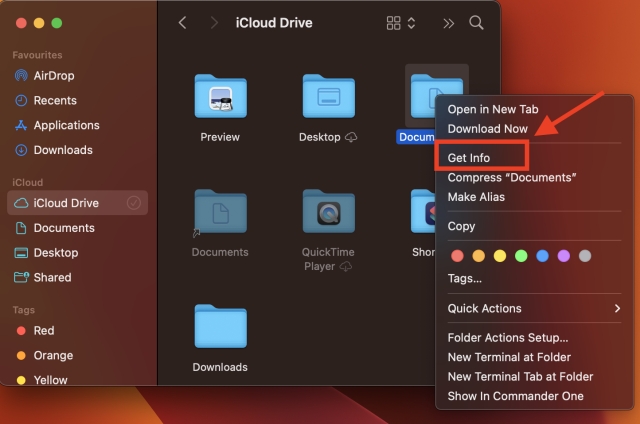Choose New Terminal Tab at Folder
Image resolution: width=640 pixels, height=424 pixels.
pyautogui.click(x=534, y=377)
